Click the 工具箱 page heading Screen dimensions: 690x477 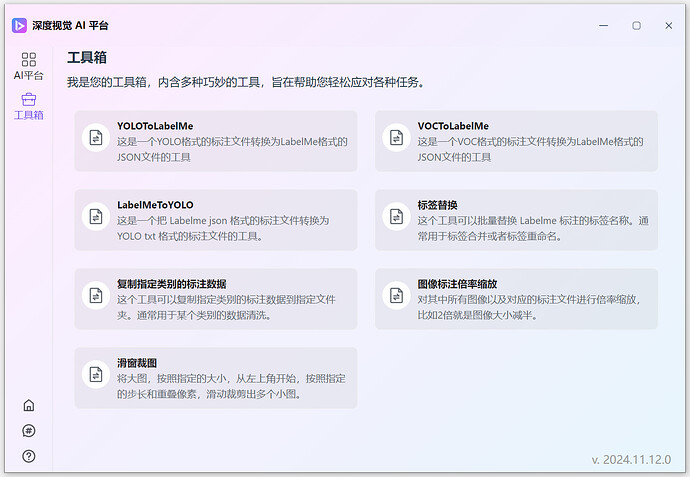tap(87, 58)
